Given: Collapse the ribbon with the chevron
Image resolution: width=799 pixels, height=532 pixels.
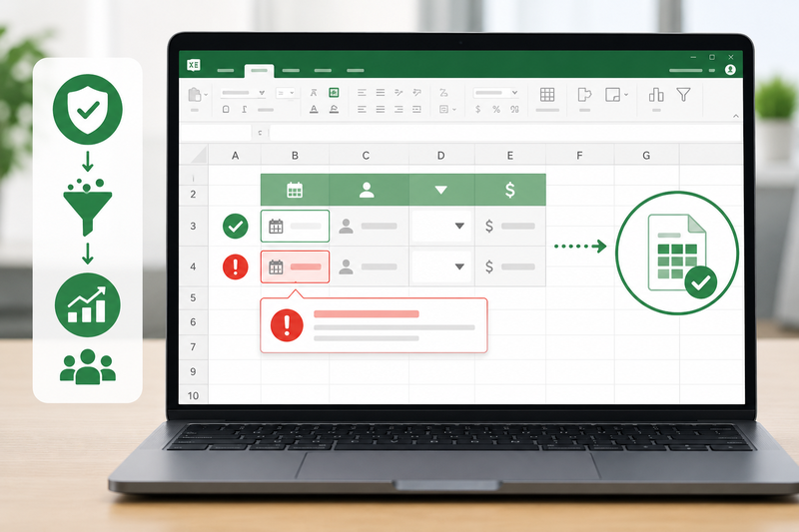Looking at the screenshot, I should [x=736, y=116].
